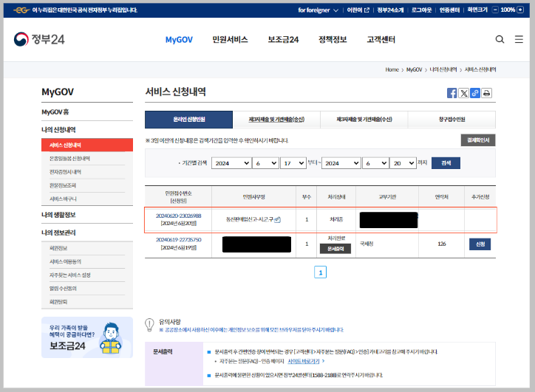The height and width of the screenshot is (392, 535).
Task: Open the search magnifier icon
Action: coord(500,39)
